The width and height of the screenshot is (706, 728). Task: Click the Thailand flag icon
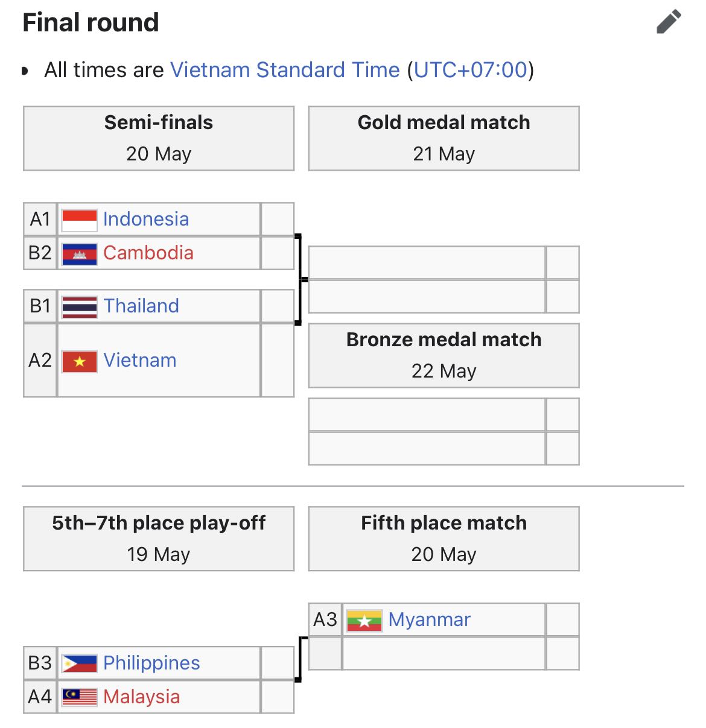pyautogui.click(x=79, y=306)
